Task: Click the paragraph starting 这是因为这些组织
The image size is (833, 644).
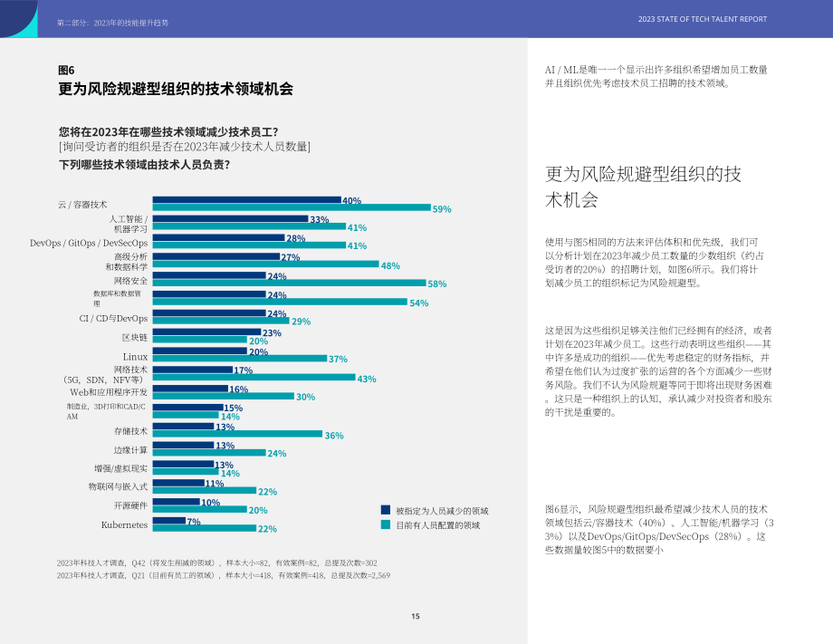Action: pyautogui.click(x=658, y=371)
